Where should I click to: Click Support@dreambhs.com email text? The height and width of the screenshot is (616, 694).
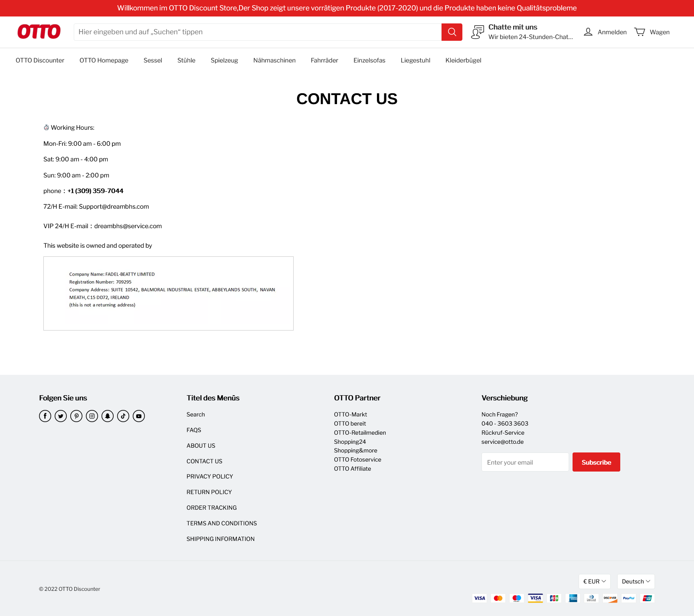(x=114, y=206)
